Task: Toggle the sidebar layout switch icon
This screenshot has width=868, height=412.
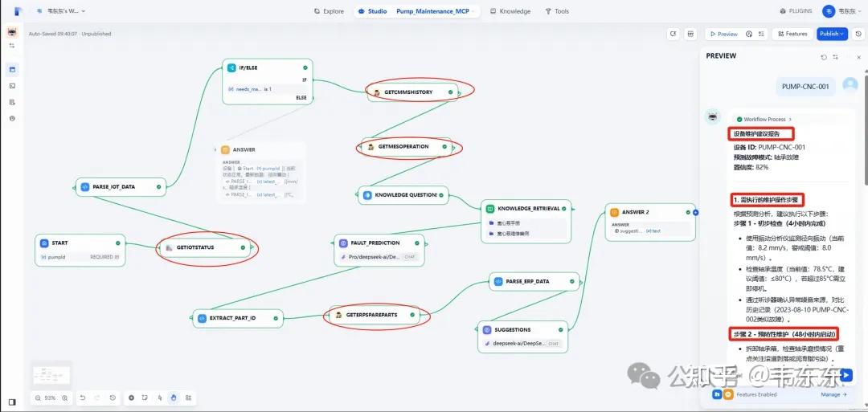Action: pos(12,46)
